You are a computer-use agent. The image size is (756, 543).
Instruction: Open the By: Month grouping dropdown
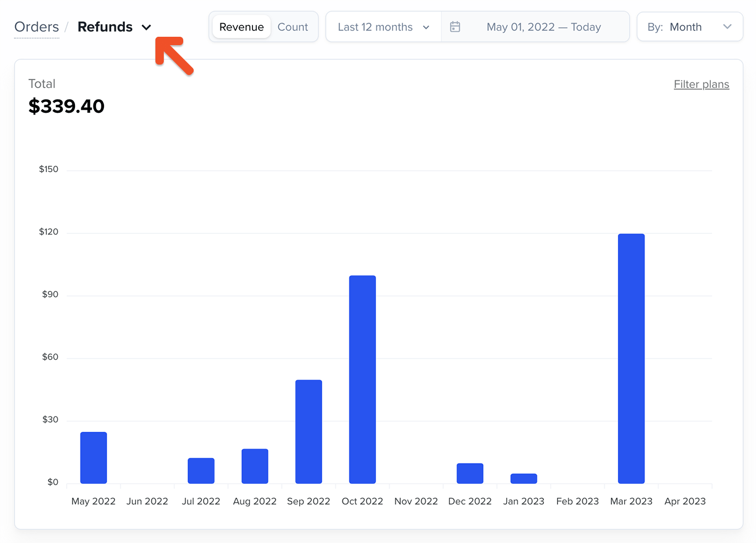pos(689,27)
